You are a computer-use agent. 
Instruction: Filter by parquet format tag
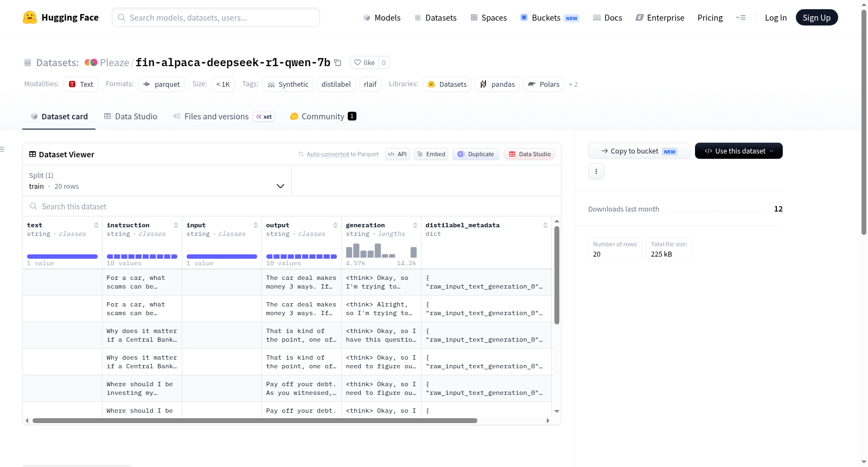coord(162,84)
